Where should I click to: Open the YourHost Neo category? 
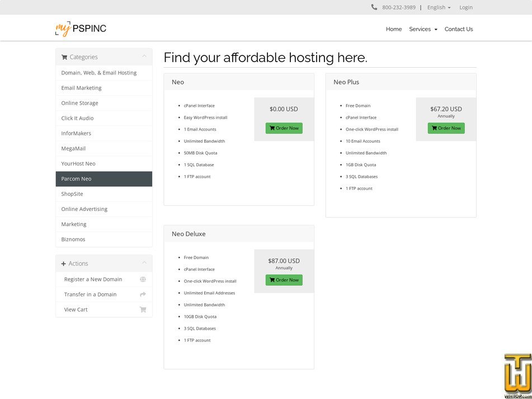(x=104, y=163)
